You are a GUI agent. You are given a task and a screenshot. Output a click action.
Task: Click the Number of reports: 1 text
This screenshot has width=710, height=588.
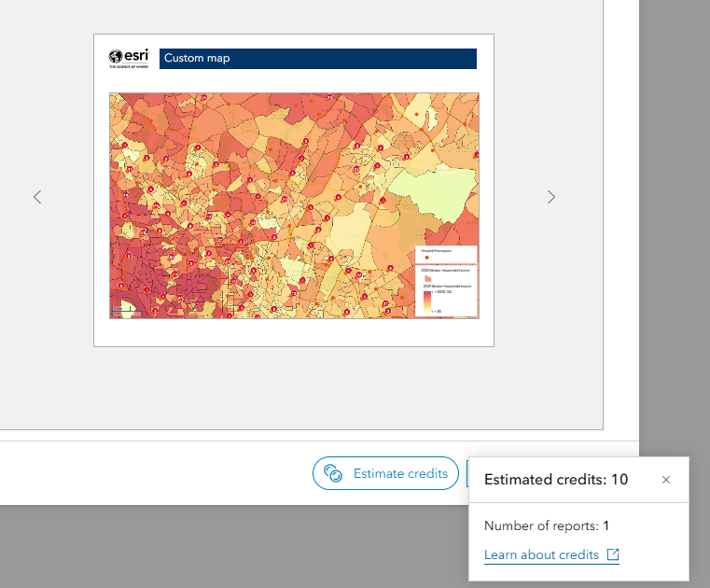click(547, 526)
